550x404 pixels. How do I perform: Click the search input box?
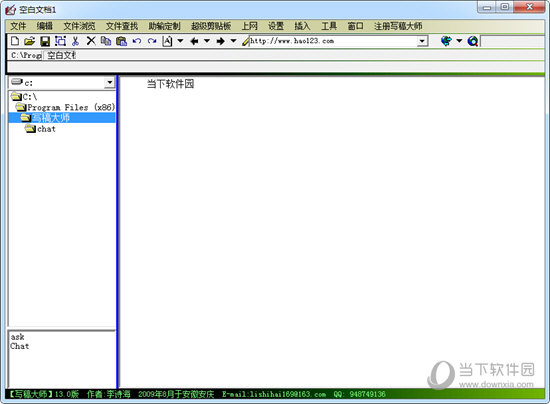[x=512, y=41]
